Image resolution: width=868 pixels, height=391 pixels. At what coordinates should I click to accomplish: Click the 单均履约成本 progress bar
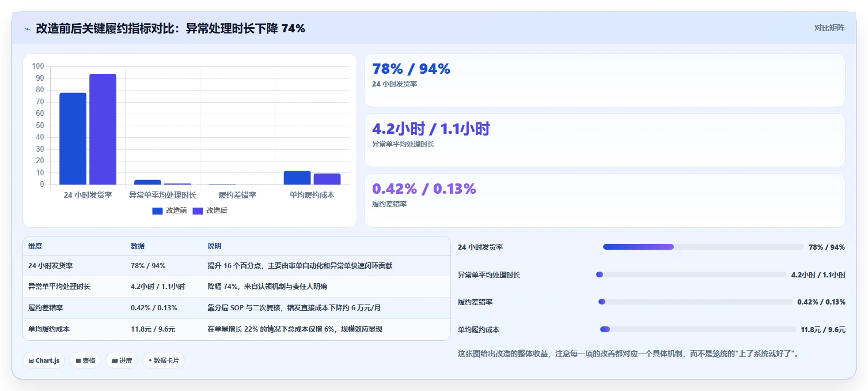coord(698,329)
